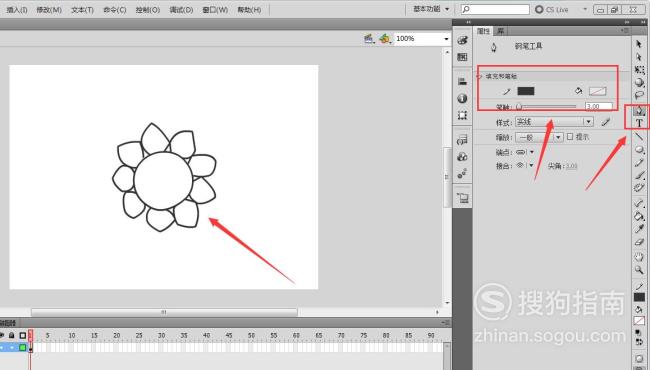The image size is (650, 370).
Task: Open the Modify (M) menu
Action: click(49, 10)
